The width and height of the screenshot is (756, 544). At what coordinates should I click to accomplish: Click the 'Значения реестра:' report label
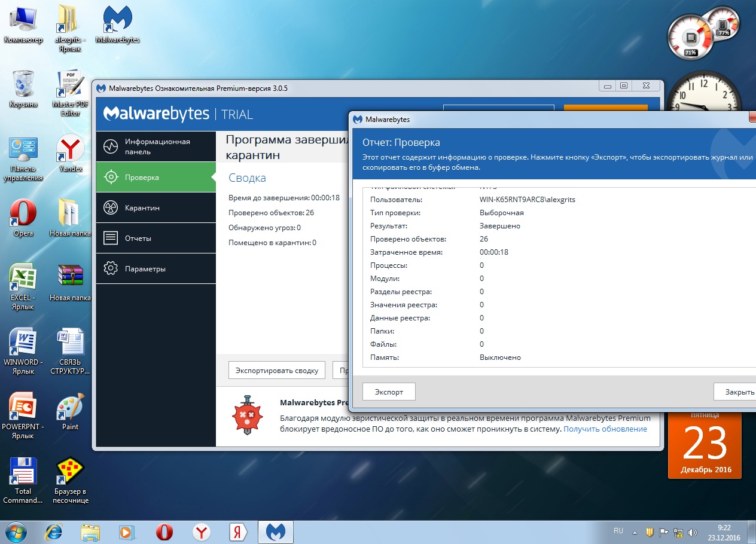404,305
